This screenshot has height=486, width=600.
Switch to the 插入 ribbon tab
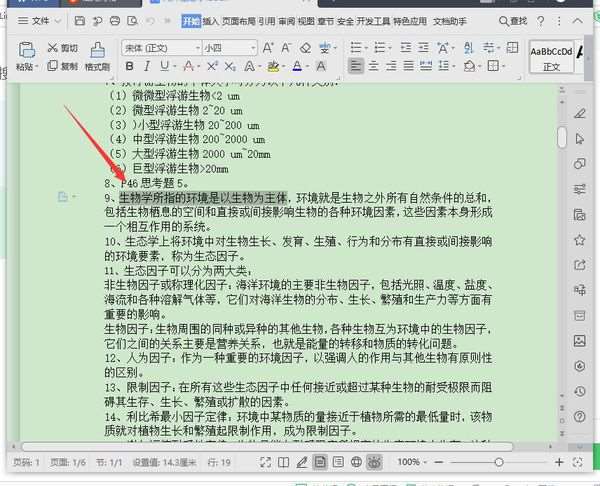210,21
